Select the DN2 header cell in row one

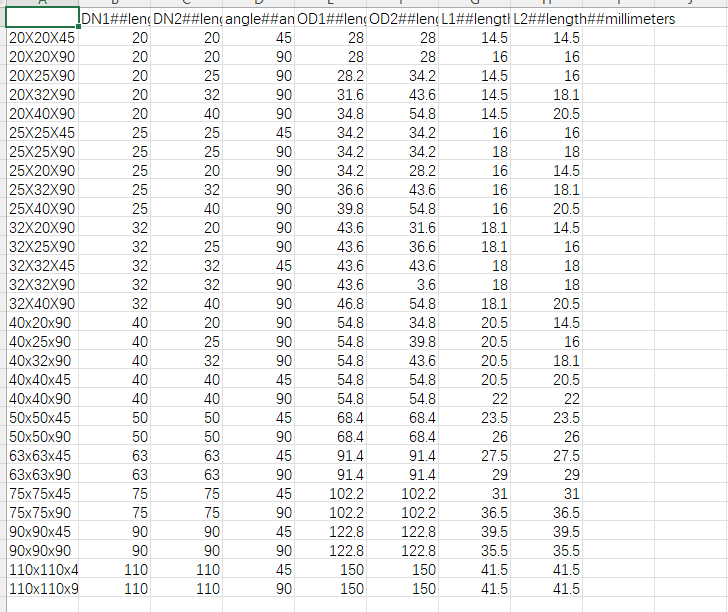tap(186, 19)
